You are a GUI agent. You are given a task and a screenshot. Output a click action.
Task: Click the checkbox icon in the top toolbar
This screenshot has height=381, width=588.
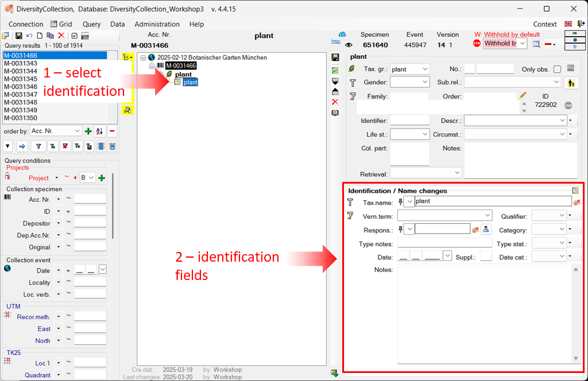pyautogui.click(x=74, y=36)
